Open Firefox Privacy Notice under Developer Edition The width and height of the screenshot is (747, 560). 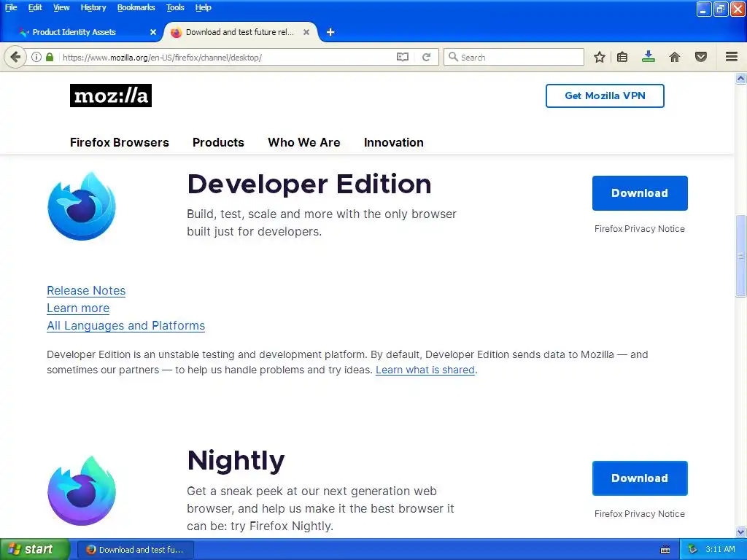click(x=639, y=228)
